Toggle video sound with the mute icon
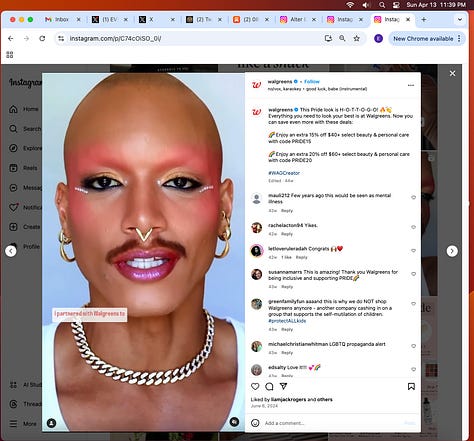 pos(234,422)
